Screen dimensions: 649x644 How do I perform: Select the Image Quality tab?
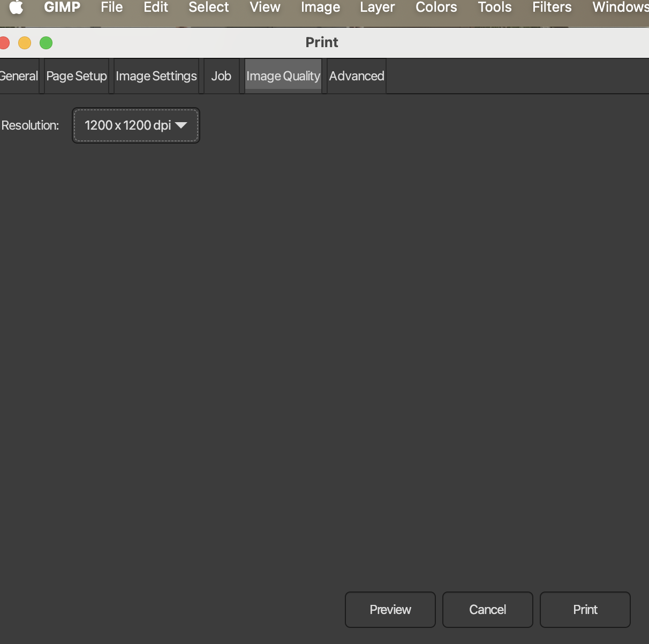click(x=283, y=76)
